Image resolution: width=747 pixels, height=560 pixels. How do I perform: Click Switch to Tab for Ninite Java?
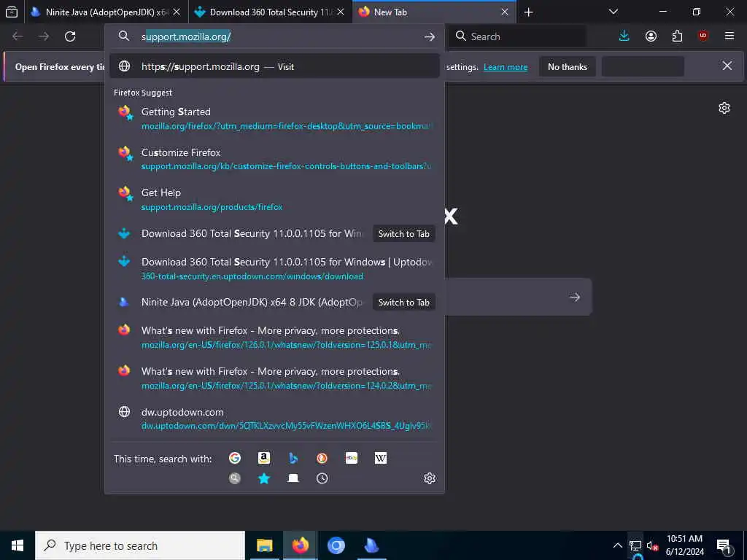point(403,302)
